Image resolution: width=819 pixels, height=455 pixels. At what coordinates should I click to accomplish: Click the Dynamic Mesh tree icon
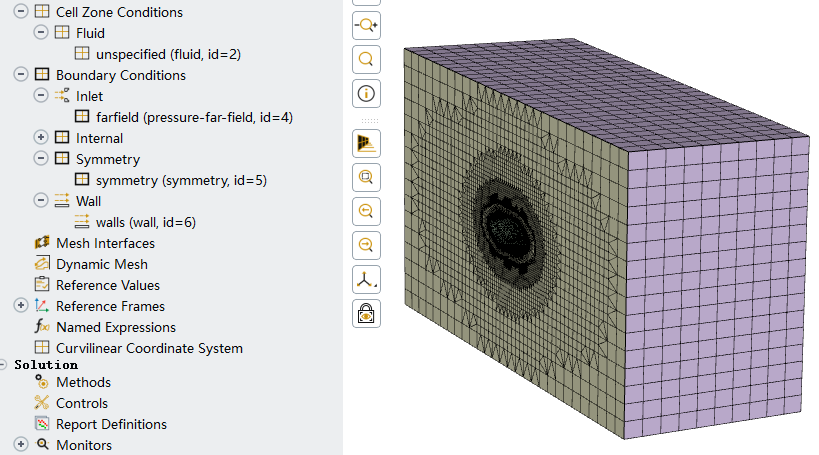42,264
